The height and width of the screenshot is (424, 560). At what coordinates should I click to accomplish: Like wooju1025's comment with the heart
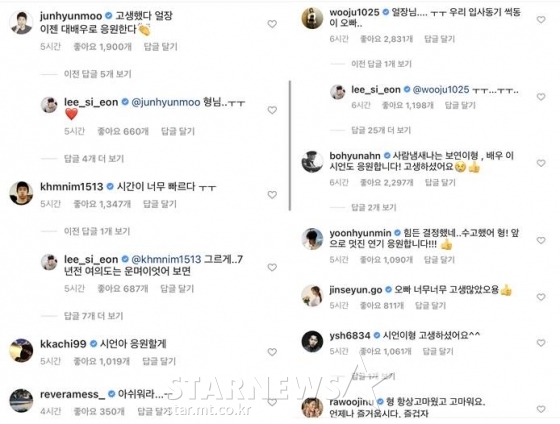[541, 20]
